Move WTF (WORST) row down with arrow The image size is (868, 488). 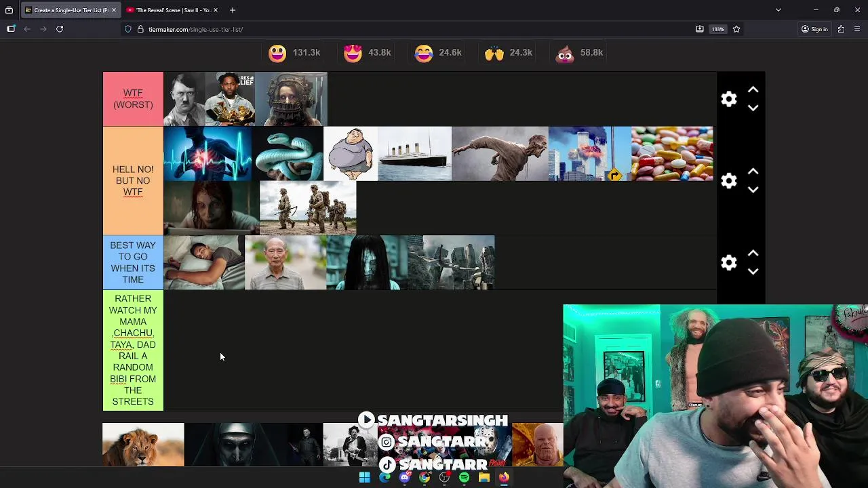[753, 108]
